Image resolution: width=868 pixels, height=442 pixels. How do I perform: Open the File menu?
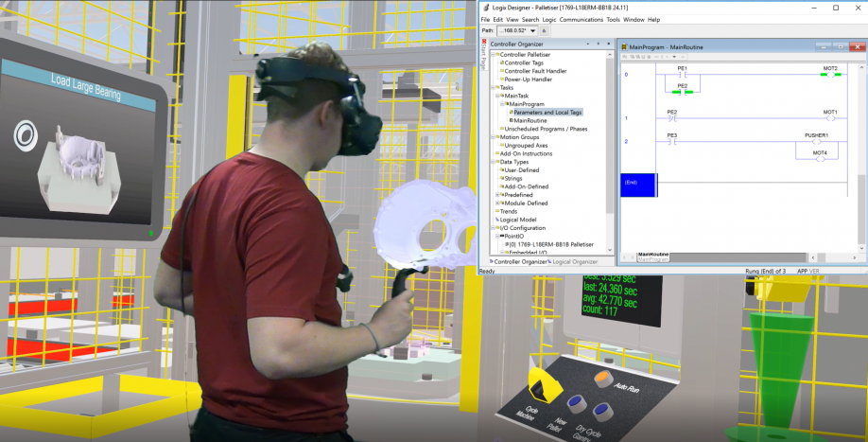[485, 19]
